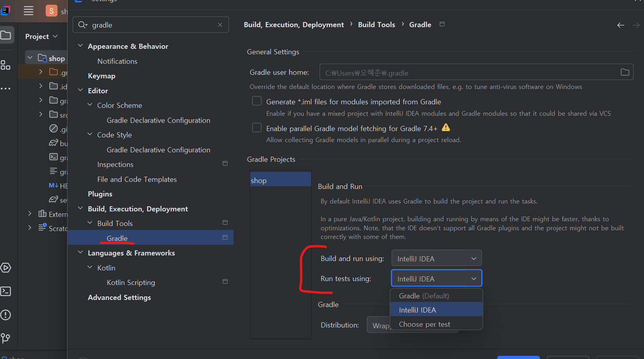
Task: Open More tool windows ellipsis
Action: (x=6, y=89)
